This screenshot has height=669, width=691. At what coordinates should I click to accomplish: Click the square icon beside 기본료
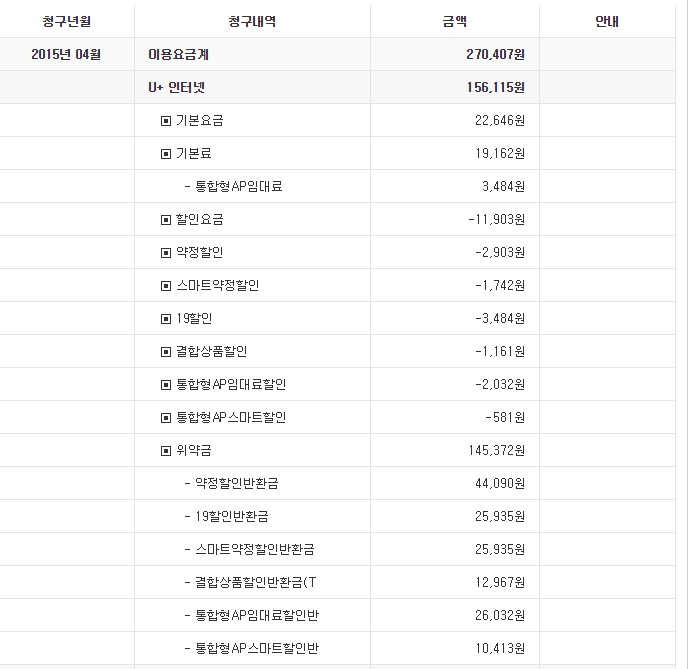(x=166, y=154)
